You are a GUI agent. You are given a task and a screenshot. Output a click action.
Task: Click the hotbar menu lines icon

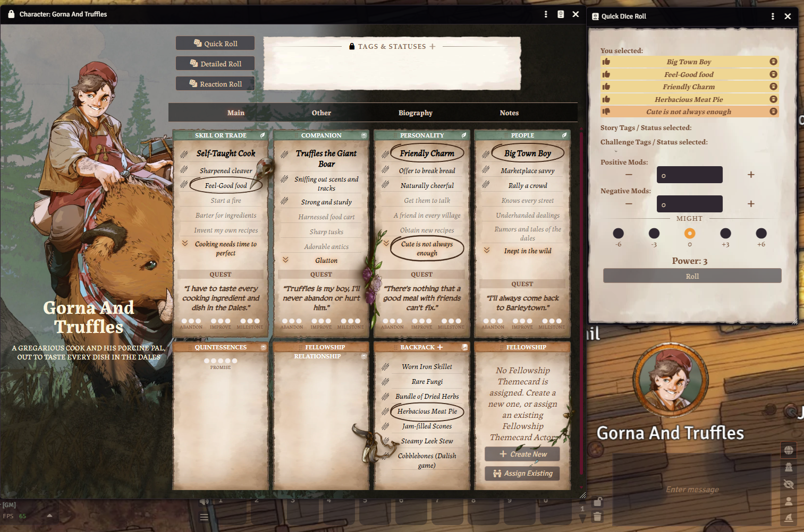(204, 517)
